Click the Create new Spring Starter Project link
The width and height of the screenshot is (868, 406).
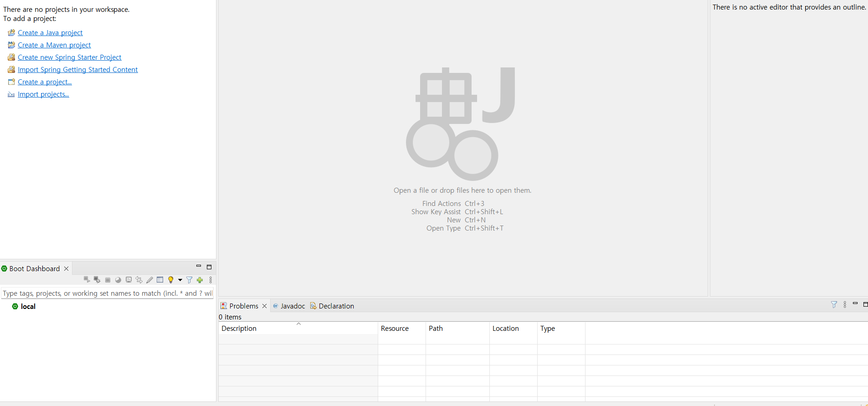pos(70,57)
